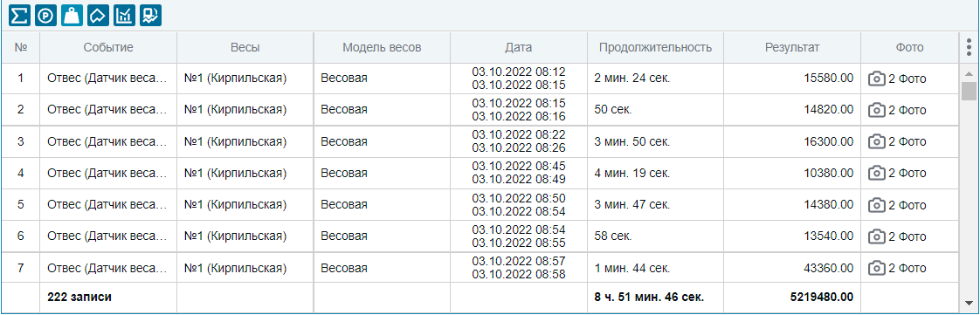The image size is (980, 315).
Task: Open the three-dot column options menu
Action: [969, 47]
